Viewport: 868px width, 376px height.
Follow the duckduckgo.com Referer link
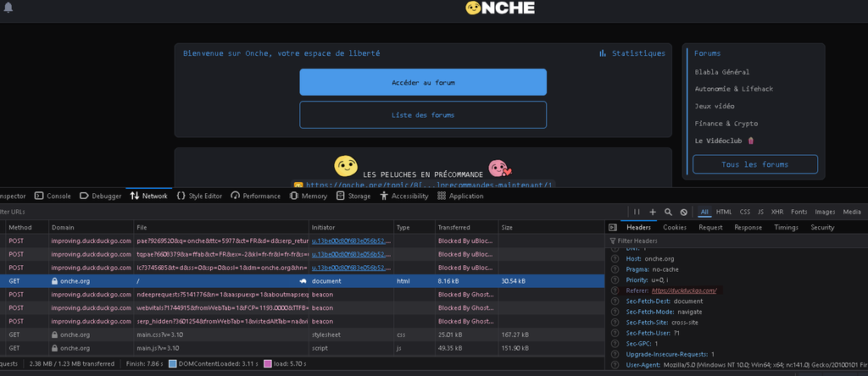684,290
